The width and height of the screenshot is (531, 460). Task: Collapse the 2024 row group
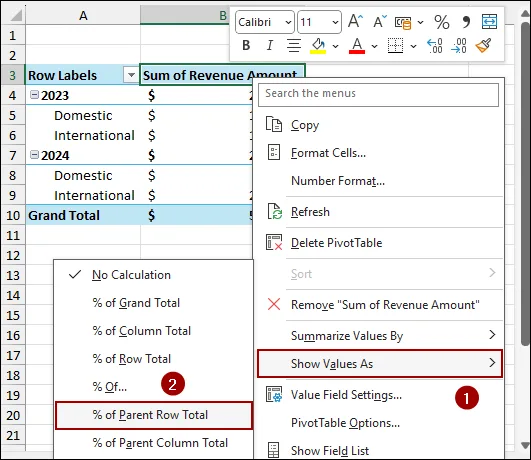[34, 155]
